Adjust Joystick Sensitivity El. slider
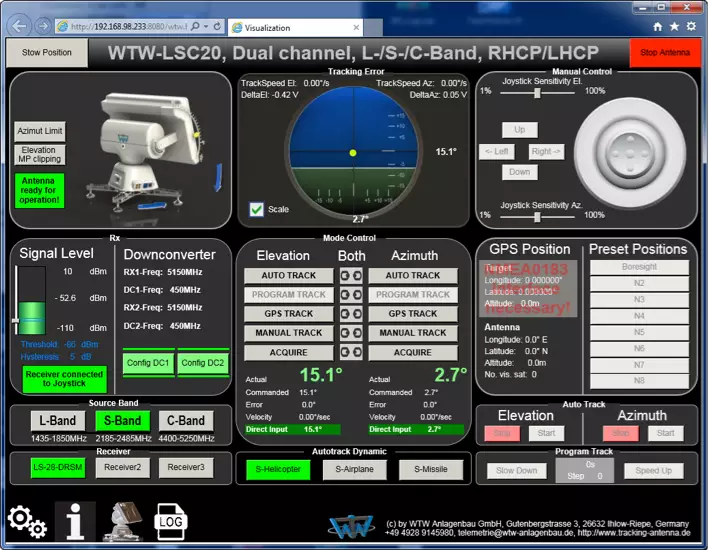The width and height of the screenshot is (708, 550). pos(537,93)
